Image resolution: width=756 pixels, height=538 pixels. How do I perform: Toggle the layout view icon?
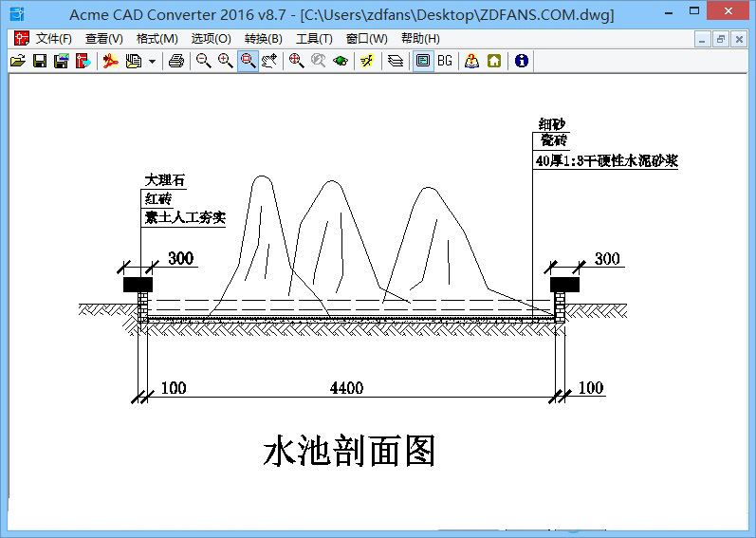(x=423, y=61)
